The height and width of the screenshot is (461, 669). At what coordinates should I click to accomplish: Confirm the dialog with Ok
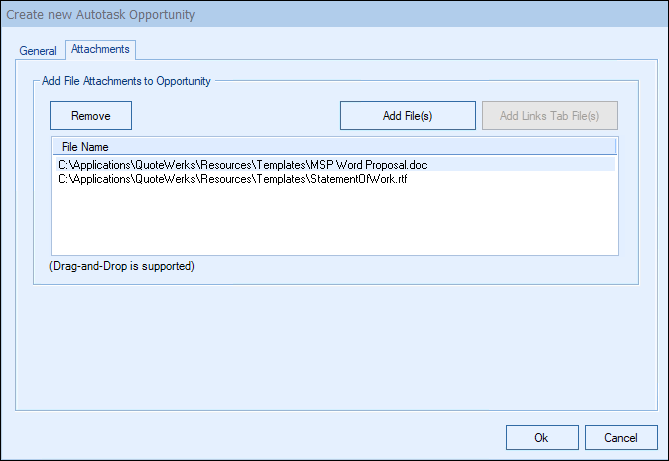(541, 438)
